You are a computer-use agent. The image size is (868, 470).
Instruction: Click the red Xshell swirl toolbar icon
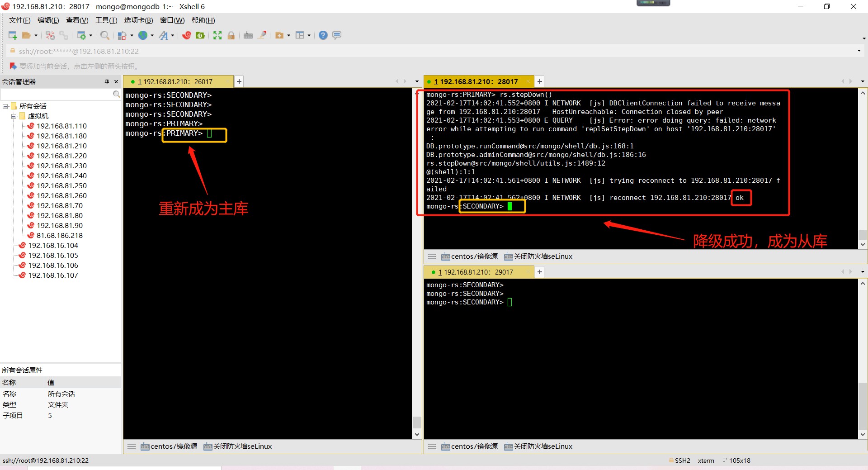pyautogui.click(x=187, y=35)
